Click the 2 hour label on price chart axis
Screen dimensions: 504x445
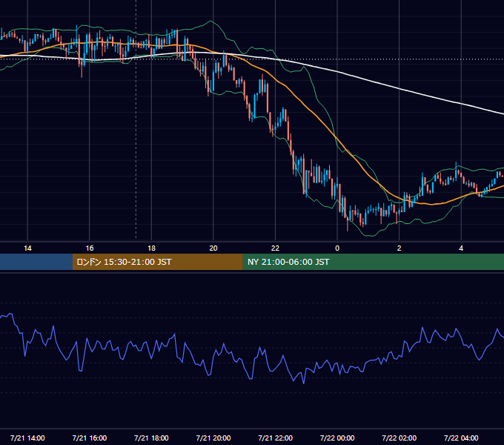[x=399, y=248]
